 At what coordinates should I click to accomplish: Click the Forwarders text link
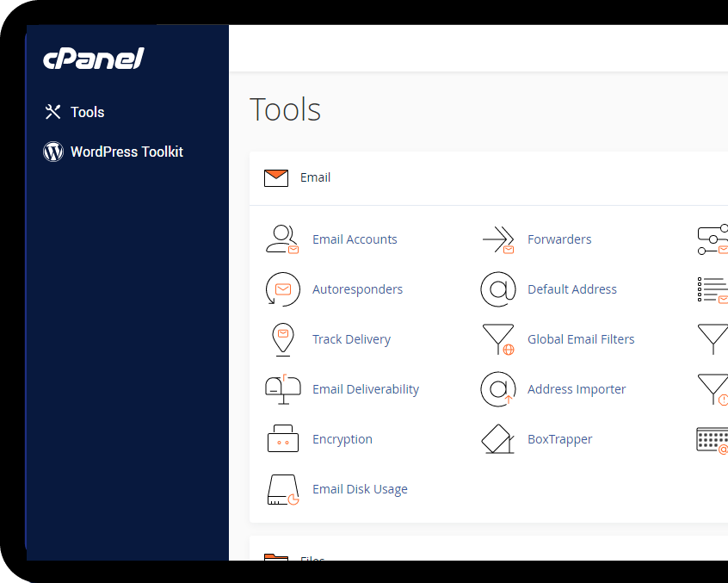(x=559, y=239)
